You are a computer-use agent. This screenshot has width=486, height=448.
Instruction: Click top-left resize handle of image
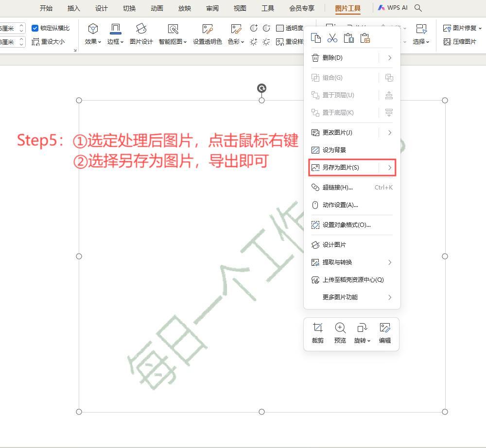pyautogui.click(x=79, y=101)
